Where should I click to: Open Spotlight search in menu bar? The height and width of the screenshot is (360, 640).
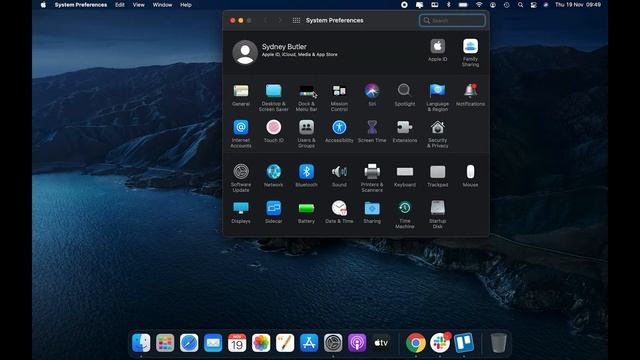point(520,5)
